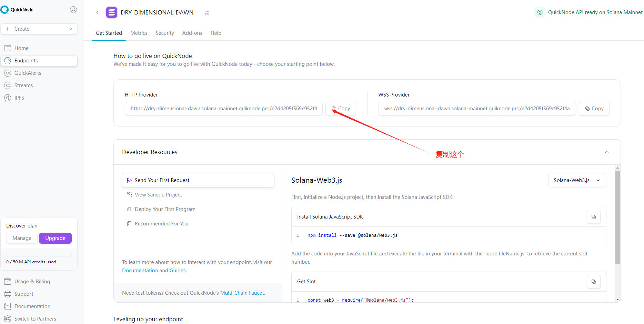This screenshot has height=324, width=644.
Task: Click the npm install command line
Action: (x=352, y=235)
